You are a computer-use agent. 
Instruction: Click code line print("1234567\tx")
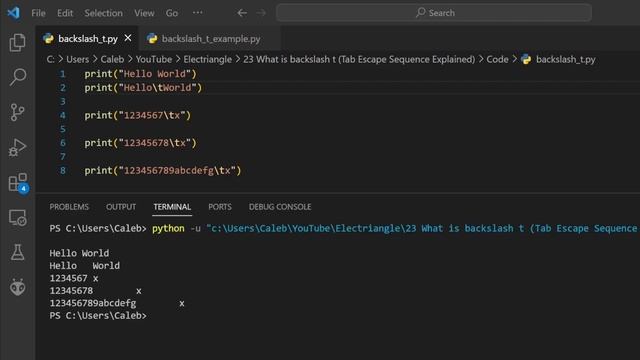tap(138, 116)
